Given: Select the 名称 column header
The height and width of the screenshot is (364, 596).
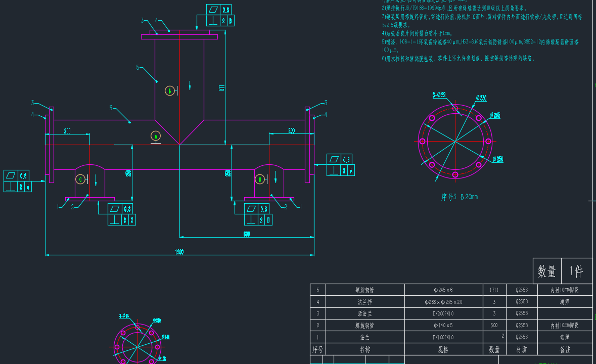Looking at the screenshot, I should pyautogui.click(x=364, y=349).
